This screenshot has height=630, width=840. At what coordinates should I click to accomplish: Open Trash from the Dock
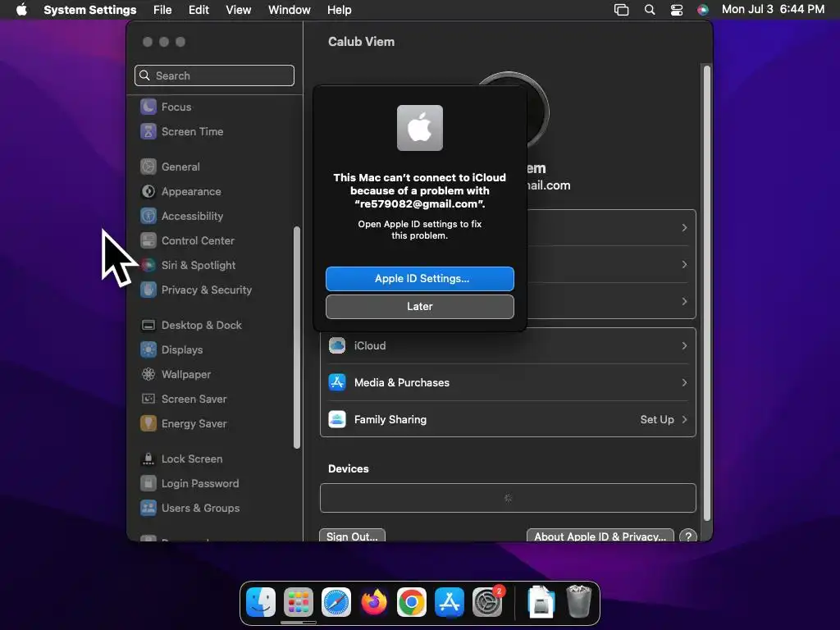pyautogui.click(x=579, y=602)
